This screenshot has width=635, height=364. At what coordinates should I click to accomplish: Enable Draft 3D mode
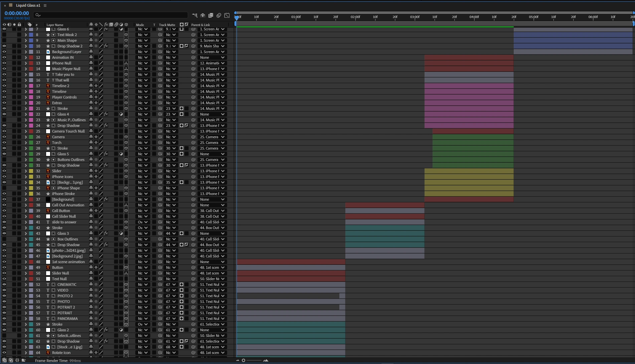point(202,15)
